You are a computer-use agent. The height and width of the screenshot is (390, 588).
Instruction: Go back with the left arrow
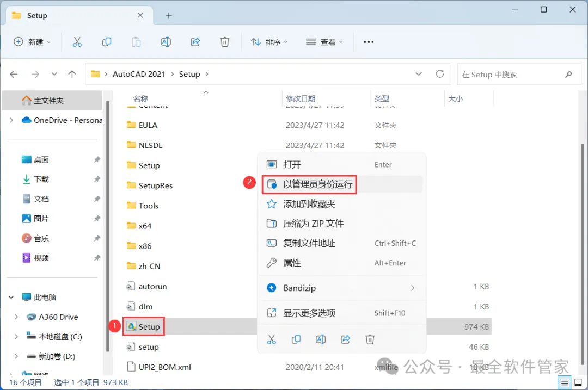pos(14,74)
